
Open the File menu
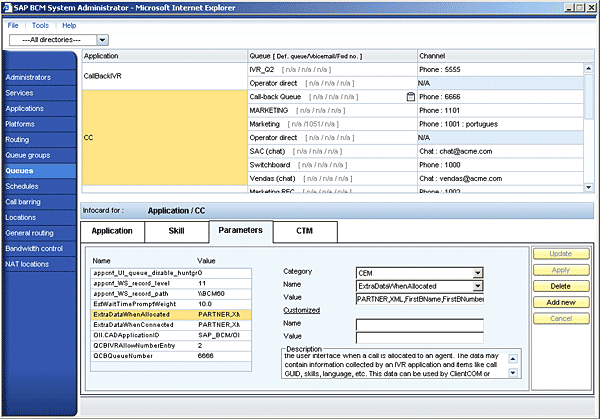[x=14, y=24]
